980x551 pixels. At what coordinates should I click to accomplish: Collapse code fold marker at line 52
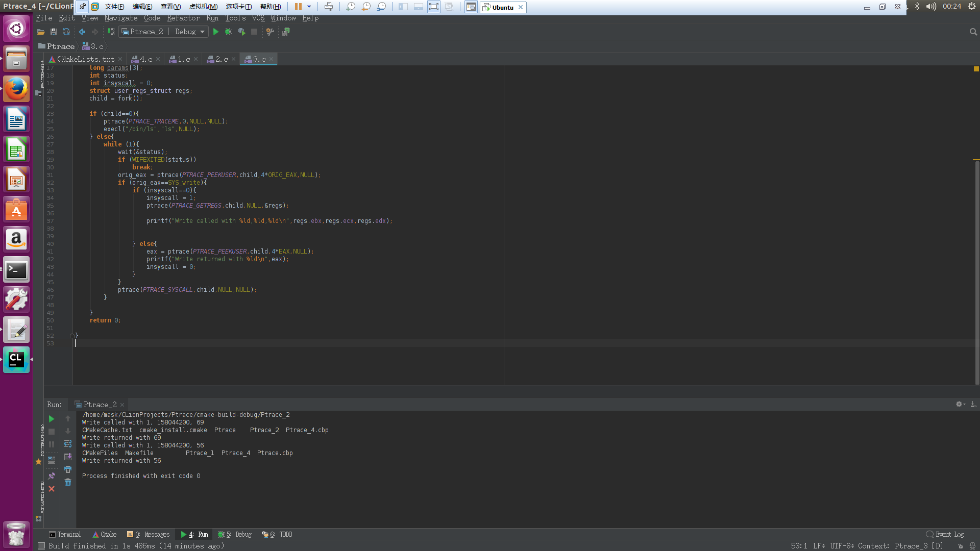(x=72, y=336)
